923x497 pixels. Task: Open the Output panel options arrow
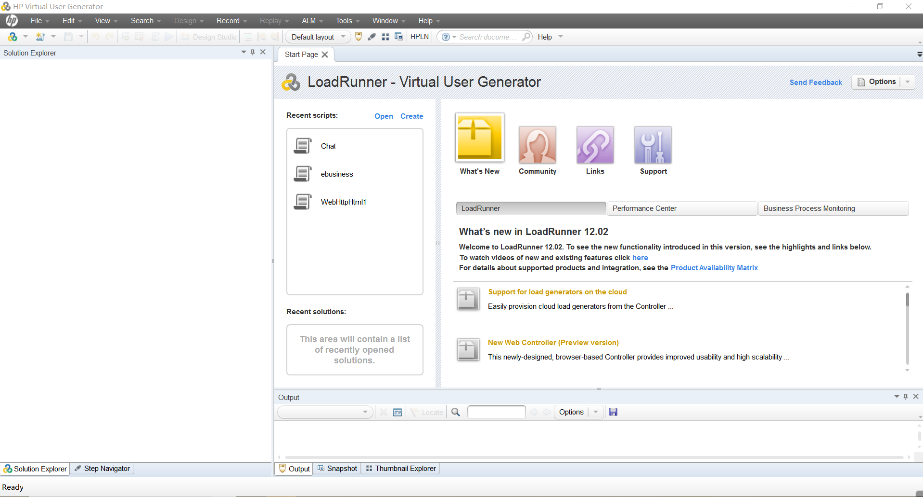tap(897, 397)
